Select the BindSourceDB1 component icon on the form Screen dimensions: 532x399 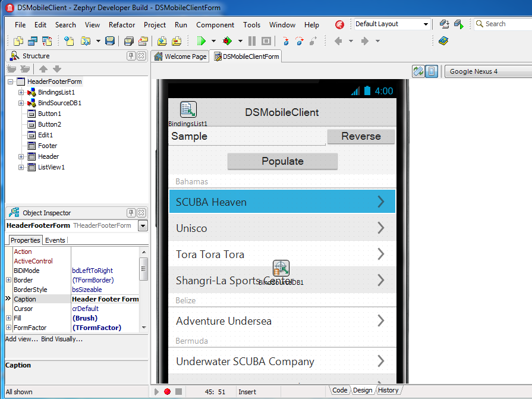click(x=281, y=268)
